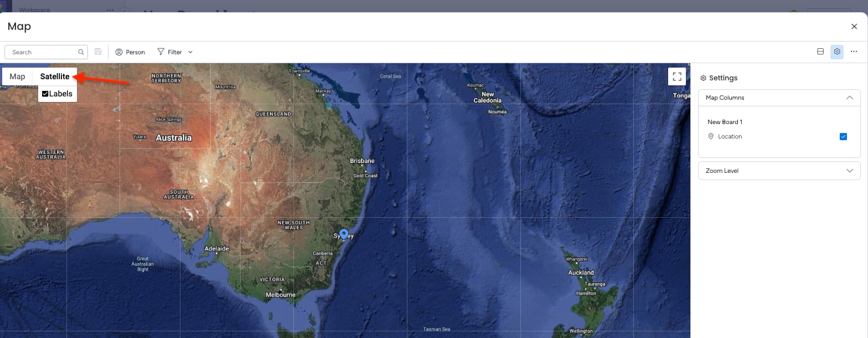Click the Settings heading gear icon
Screen dimensions: 868x338
[703, 78]
